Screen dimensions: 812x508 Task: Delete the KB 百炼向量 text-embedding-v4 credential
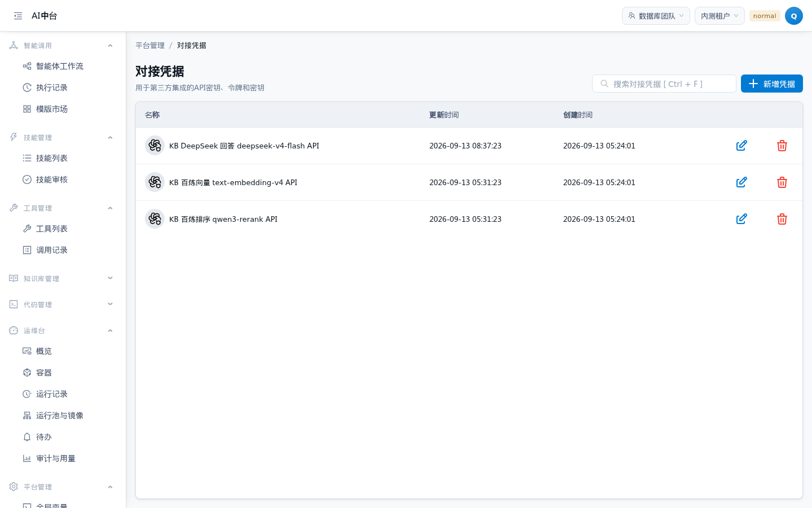tap(782, 182)
